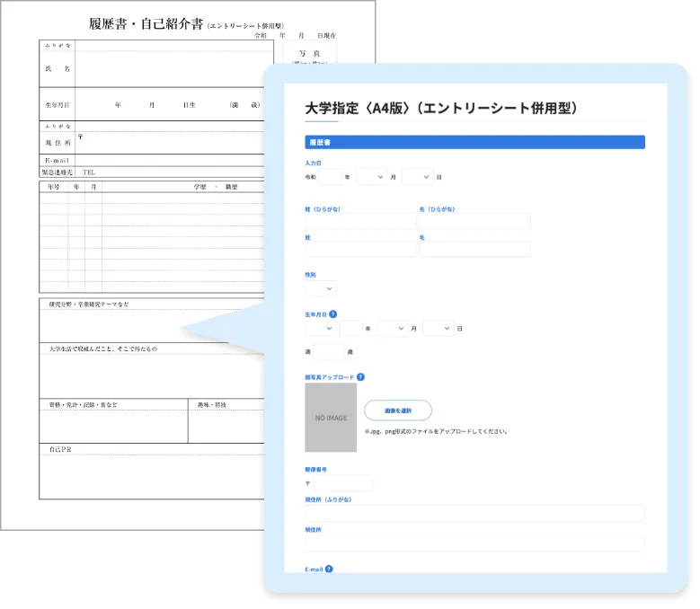Click the help icon beside 生年月日
Image resolution: width=700 pixels, height=609 pixels.
tap(333, 314)
